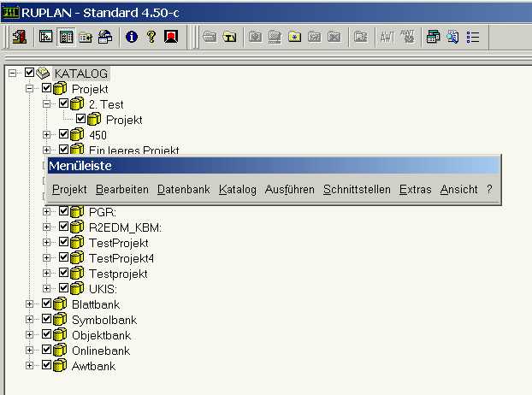Toggle the Blattbank checkbox
Image resolution: width=532 pixels, height=395 pixels.
(x=46, y=304)
